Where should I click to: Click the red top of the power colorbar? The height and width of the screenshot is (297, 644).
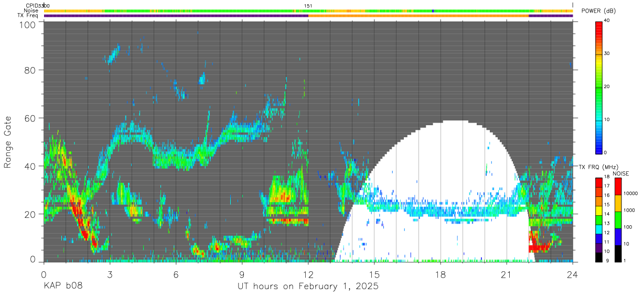tap(598, 26)
